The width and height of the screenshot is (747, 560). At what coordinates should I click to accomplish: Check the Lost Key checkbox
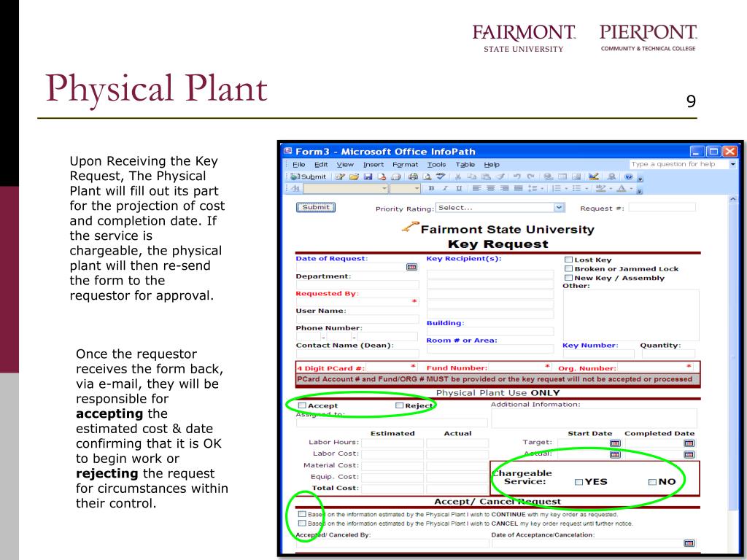tap(568, 260)
